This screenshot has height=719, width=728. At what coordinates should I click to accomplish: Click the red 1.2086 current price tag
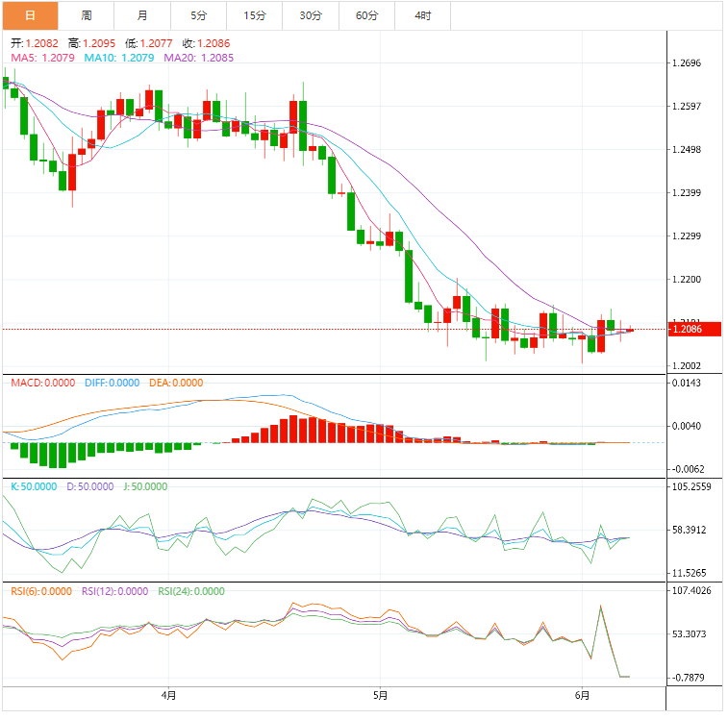(x=692, y=330)
